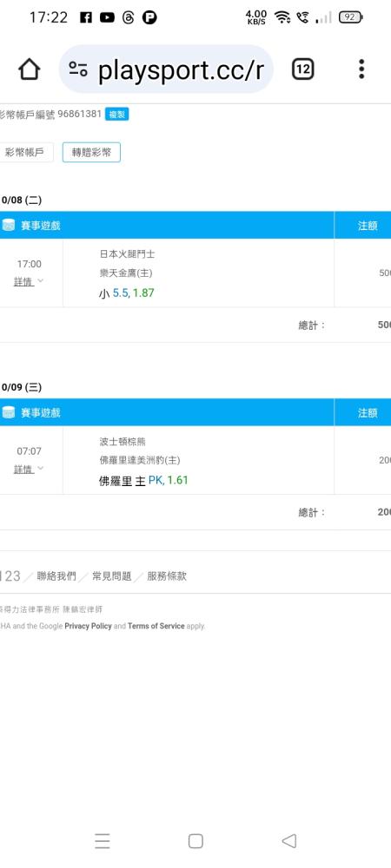Expand 詳情 for the 07:07 game
Screen dimensions: 391x868
29,469
